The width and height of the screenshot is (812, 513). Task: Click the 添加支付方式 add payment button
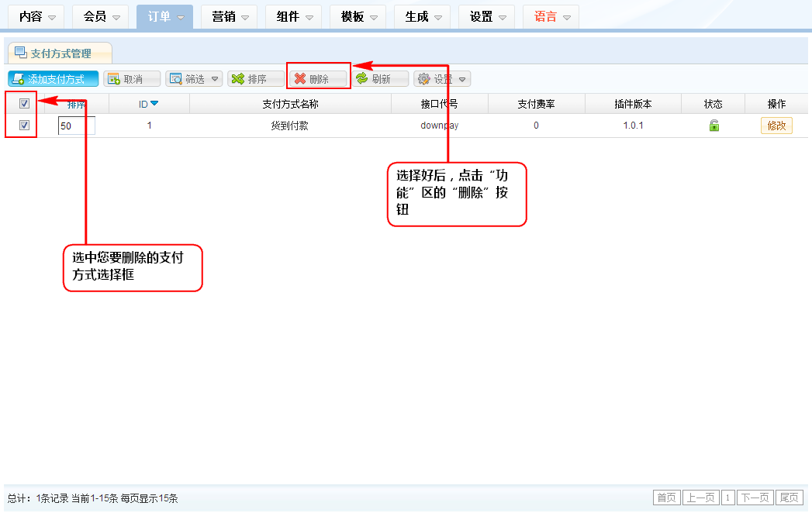click(54, 79)
